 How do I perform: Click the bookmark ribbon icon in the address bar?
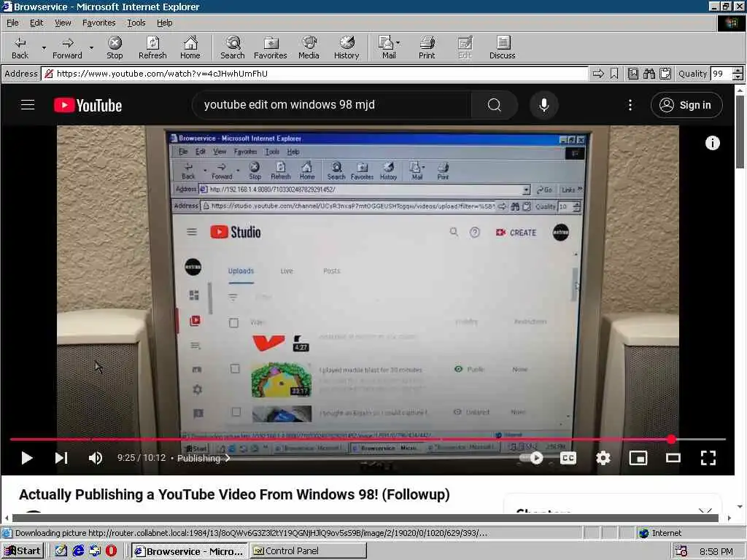pyautogui.click(x=614, y=74)
